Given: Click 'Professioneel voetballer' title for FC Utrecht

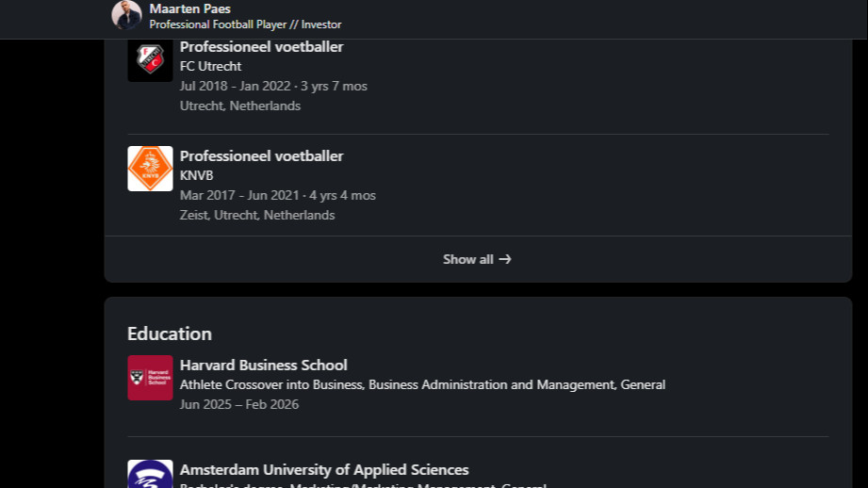Looking at the screenshot, I should pos(261,47).
